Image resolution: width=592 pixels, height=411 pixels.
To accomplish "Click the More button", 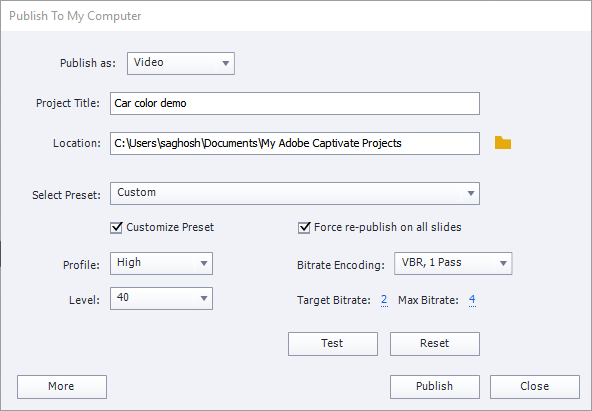I will [x=62, y=387].
